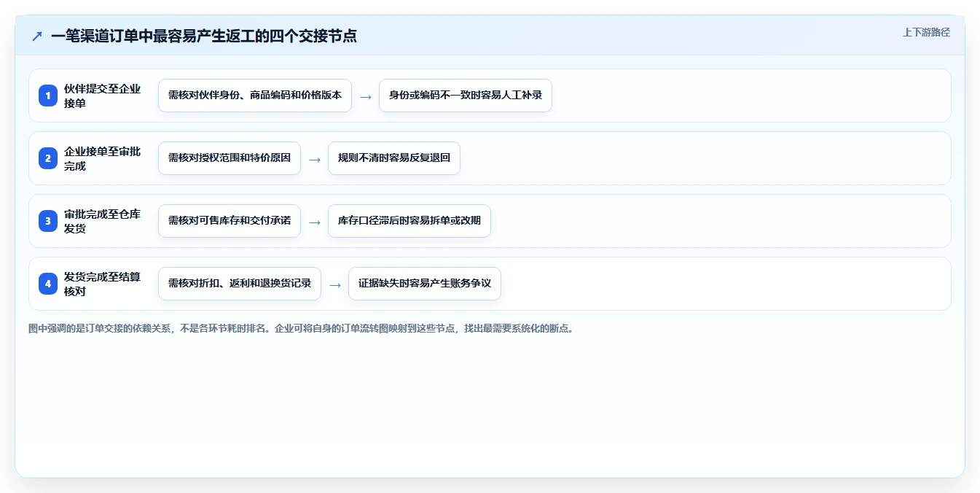Select the 企业接单至审批完成 step label
This screenshot has height=493, width=980.
pyautogui.click(x=103, y=158)
